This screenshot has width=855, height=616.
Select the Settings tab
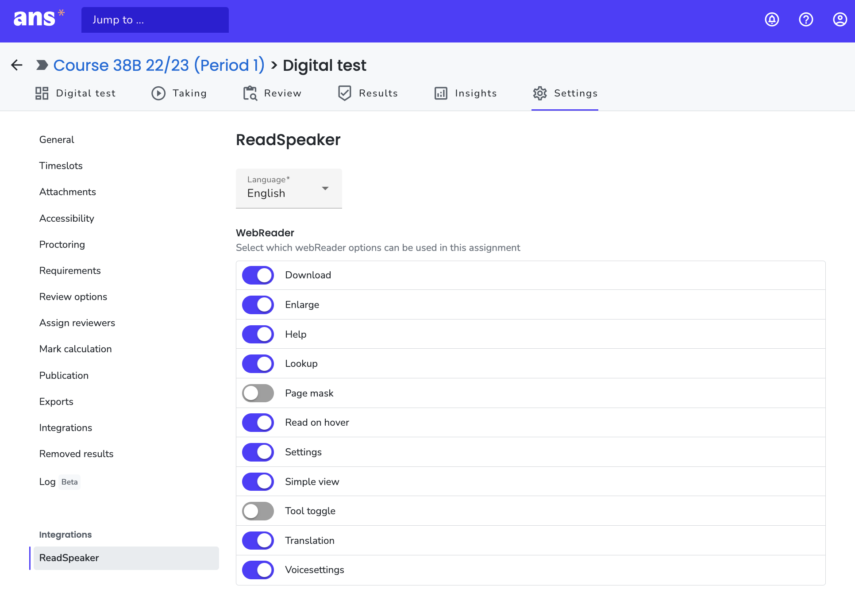[565, 93]
